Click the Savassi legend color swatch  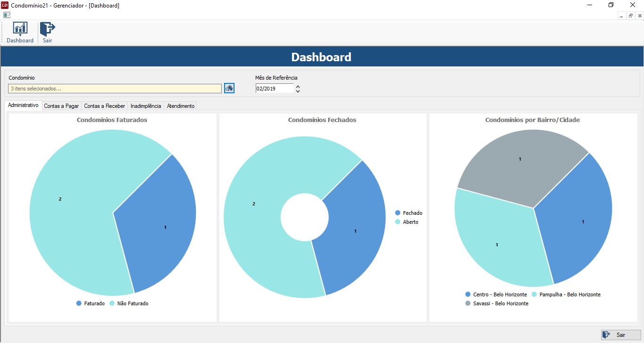[468, 303]
